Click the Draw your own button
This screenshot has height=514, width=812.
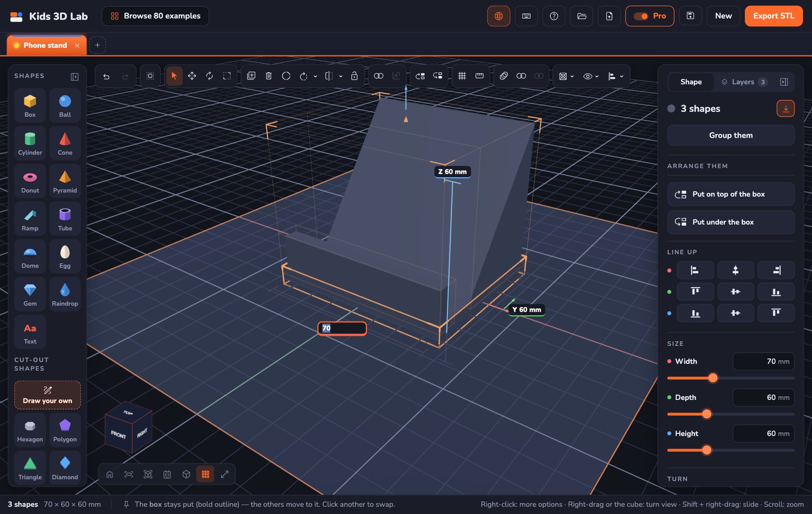tap(47, 395)
